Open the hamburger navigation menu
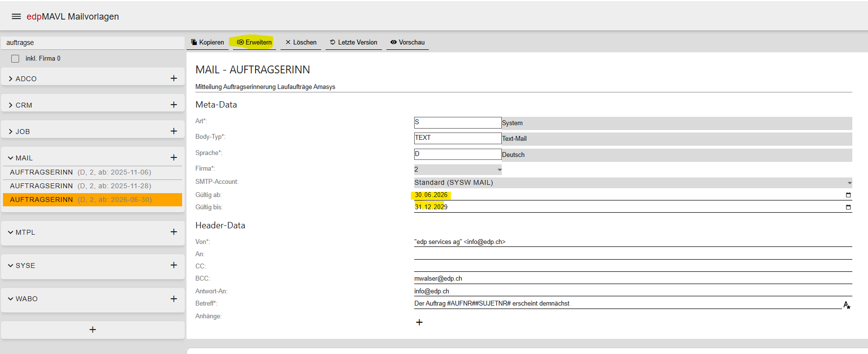This screenshot has height=354, width=868. pos(16,17)
